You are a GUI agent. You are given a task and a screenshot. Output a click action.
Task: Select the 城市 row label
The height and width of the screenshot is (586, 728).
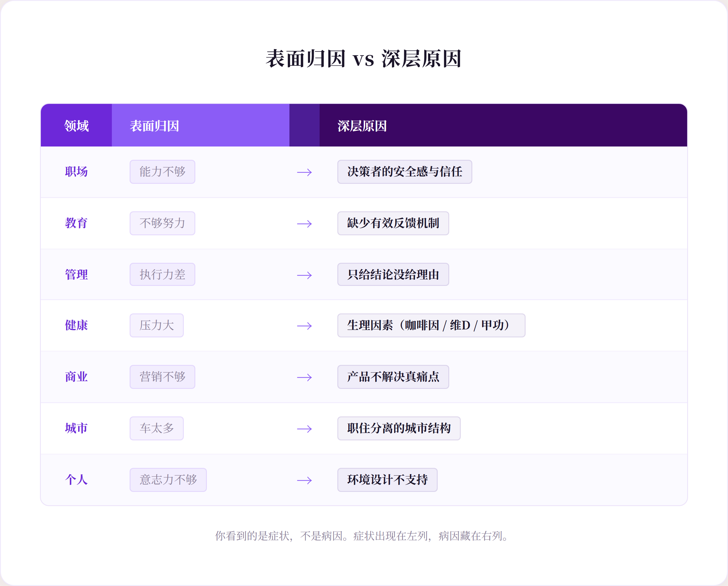click(76, 428)
